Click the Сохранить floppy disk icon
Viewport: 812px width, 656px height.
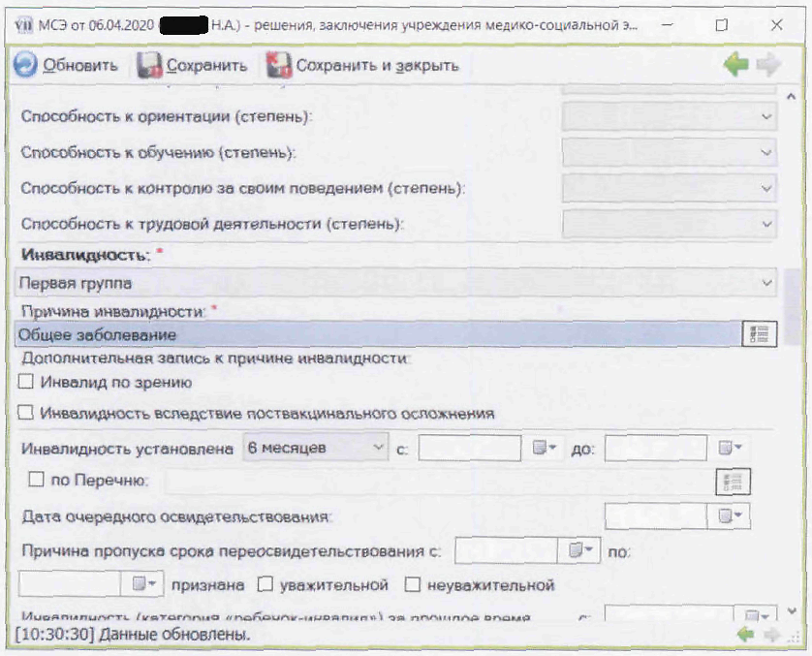[x=148, y=65]
